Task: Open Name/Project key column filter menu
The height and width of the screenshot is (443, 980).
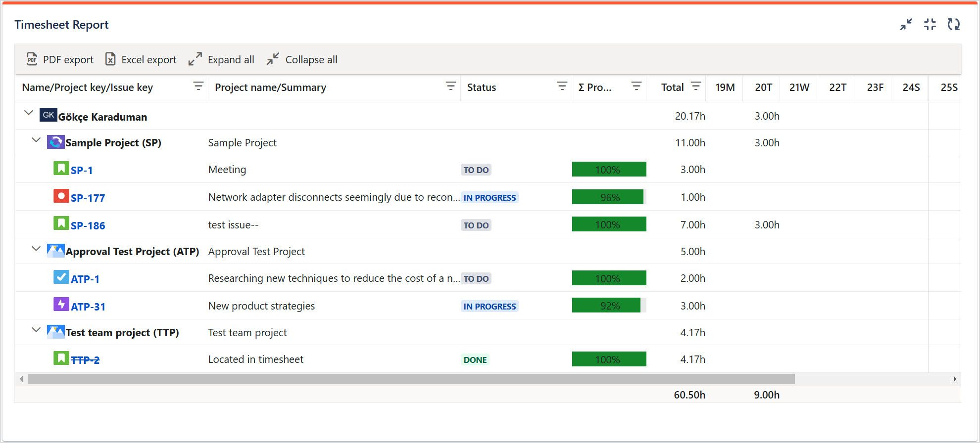Action: (x=198, y=86)
